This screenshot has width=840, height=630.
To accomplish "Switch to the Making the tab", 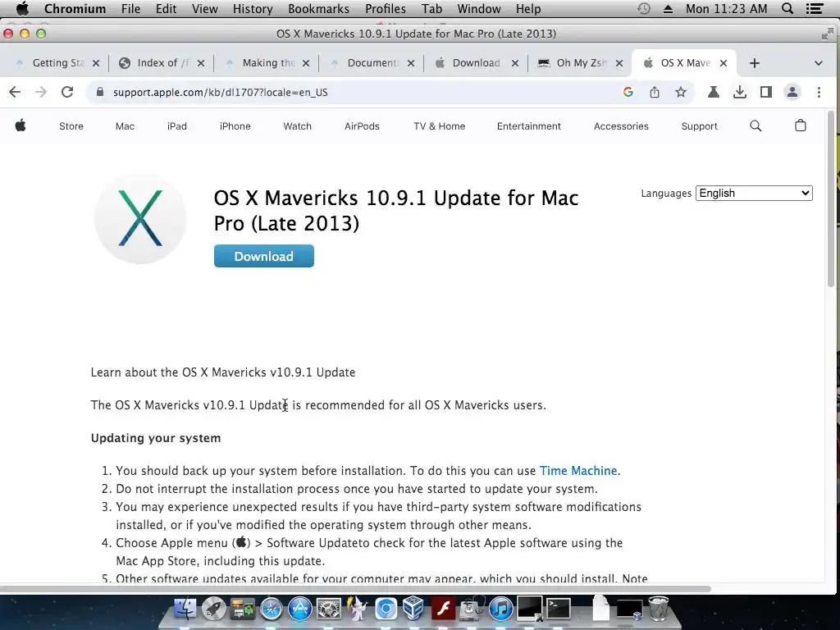I will click(267, 63).
